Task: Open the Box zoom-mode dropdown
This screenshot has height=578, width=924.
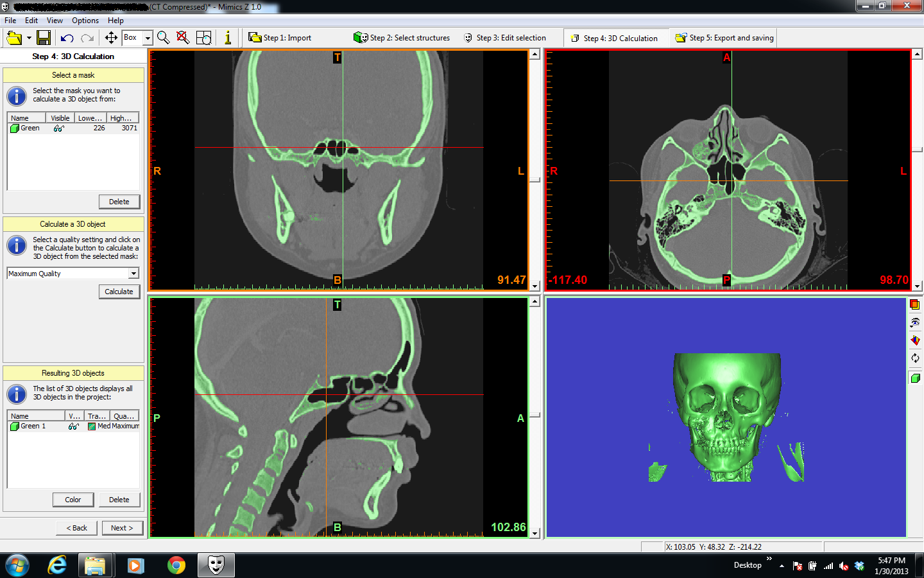Action: (148, 38)
